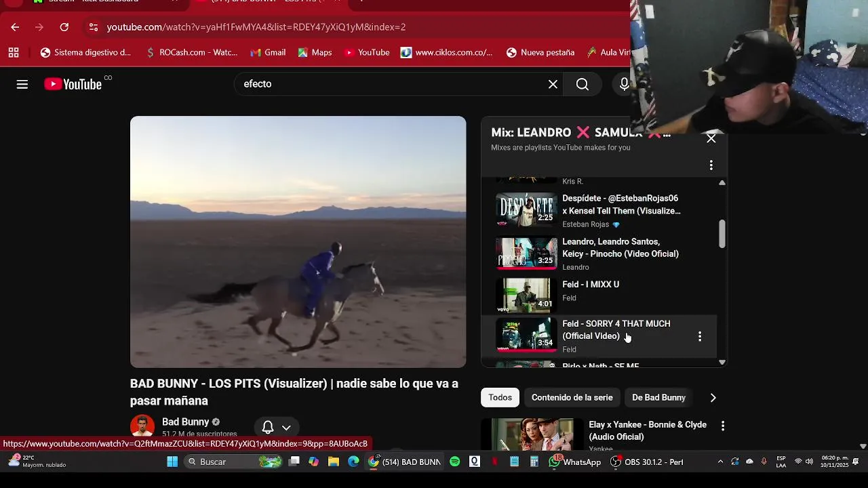Screen dimensions: 868x488
Task: Show more filter chips with the right chevron
Action: pyautogui.click(x=713, y=398)
